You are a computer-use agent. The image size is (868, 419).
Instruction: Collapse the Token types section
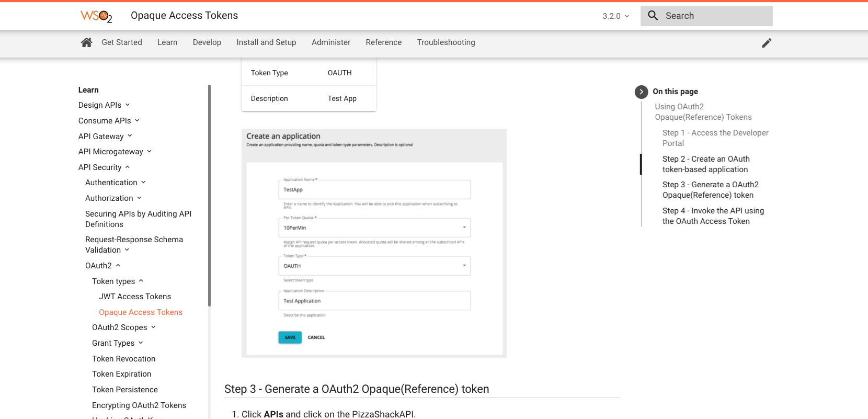pyautogui.click(x=118, y=281)
